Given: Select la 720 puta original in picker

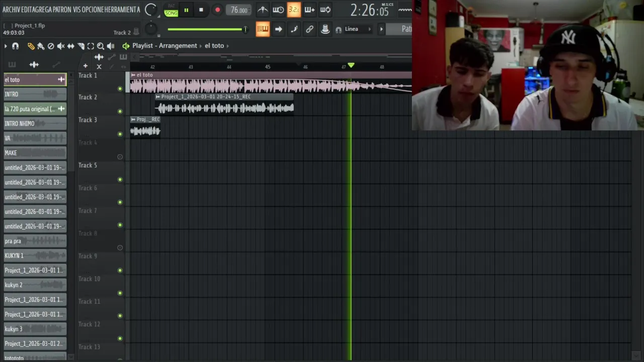Looking at the screenshot, I should [x=35, y=109].
